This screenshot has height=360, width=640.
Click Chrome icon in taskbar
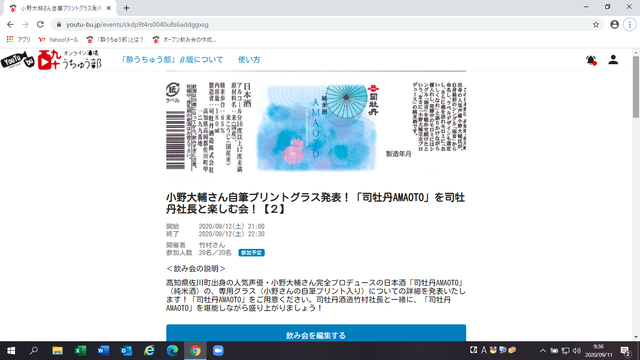[x=195, y=351]
